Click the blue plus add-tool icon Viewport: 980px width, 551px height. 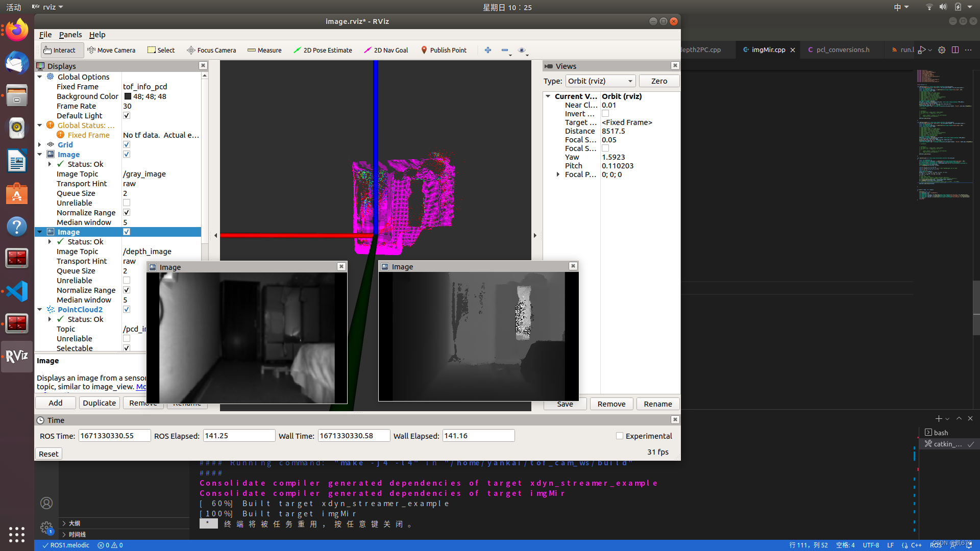click(x=488, y=50)
